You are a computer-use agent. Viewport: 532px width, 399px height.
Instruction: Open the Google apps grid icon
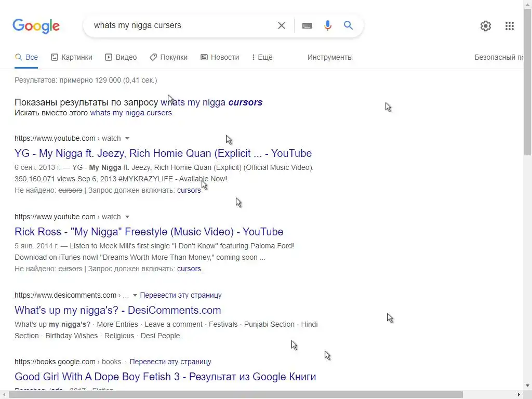[509, 26]
